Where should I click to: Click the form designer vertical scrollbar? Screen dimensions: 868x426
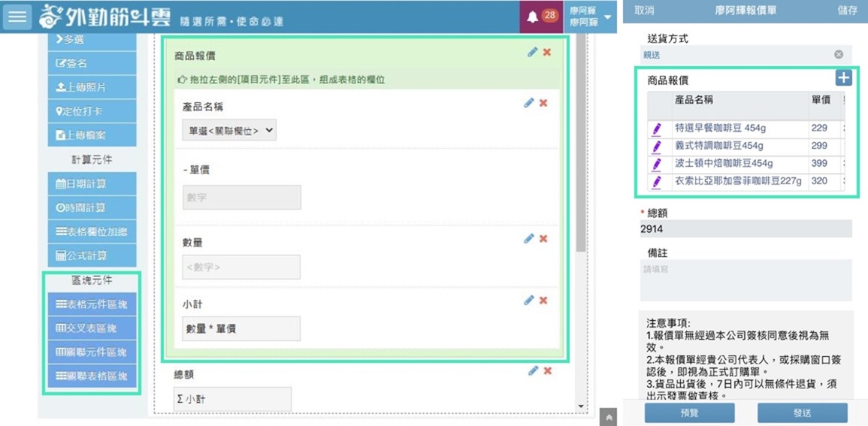(580, 150)
